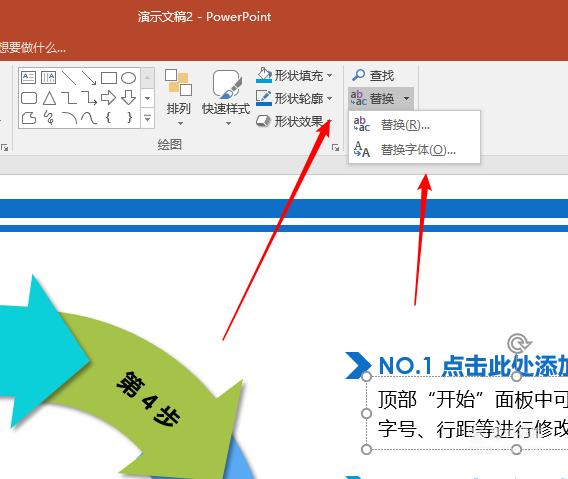Pick the arc shape
This screenshot has width=568, height=479.
pyautogui.click(x=69, y=118)
